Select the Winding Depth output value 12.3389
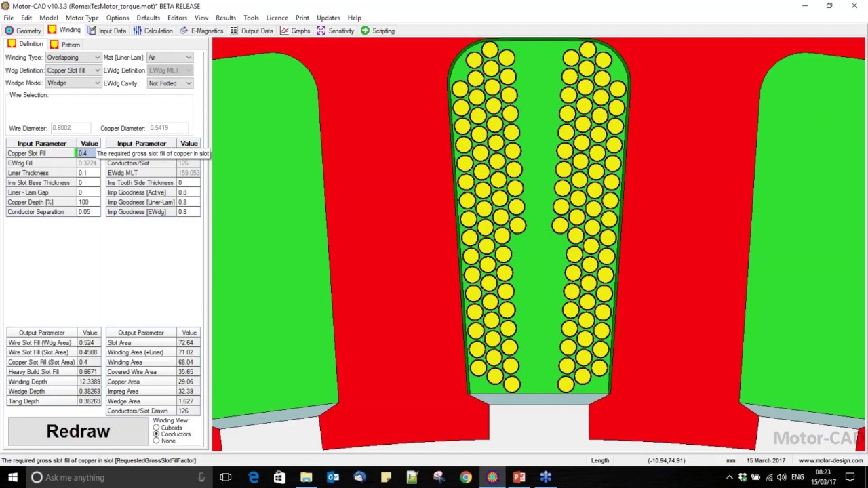The height and width of the screenshot is (488, 868). coord(89,382)
